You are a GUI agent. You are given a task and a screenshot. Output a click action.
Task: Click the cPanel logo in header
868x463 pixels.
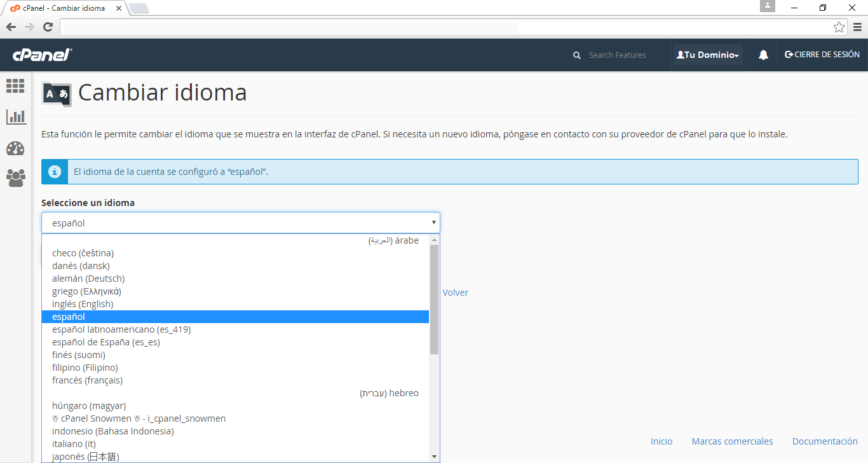[42, 55]
